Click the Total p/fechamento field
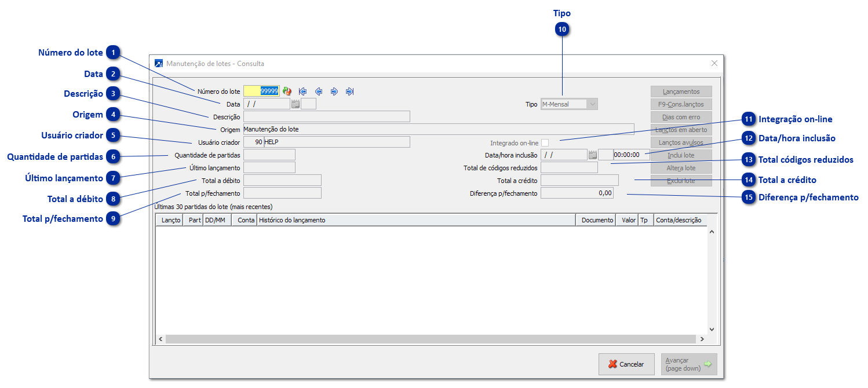The image size is (868, 388). [282, 193]
